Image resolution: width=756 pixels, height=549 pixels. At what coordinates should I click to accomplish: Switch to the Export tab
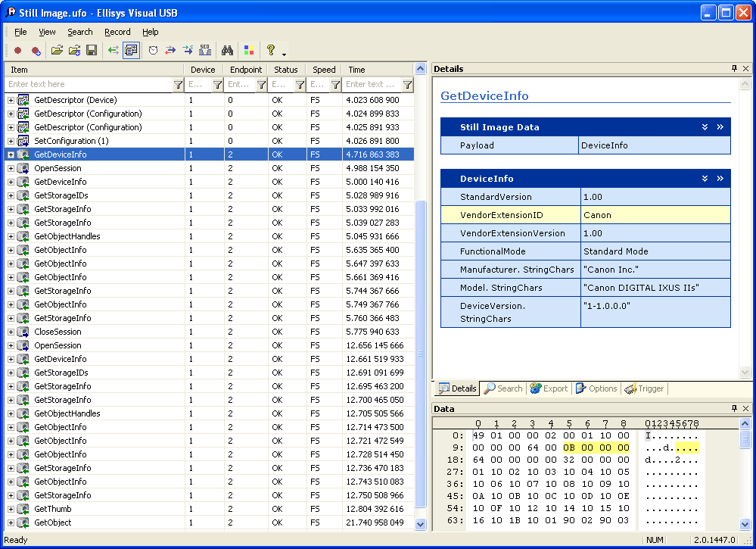point(549,388)
